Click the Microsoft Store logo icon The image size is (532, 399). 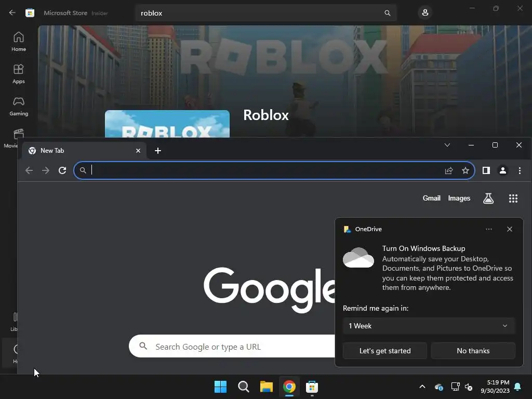coord(30,13)
